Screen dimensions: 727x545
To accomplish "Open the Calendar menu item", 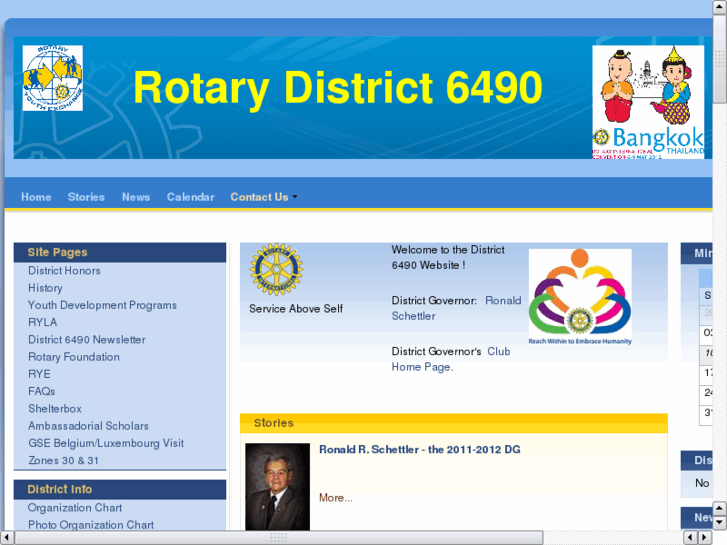I will pos(191,197).
